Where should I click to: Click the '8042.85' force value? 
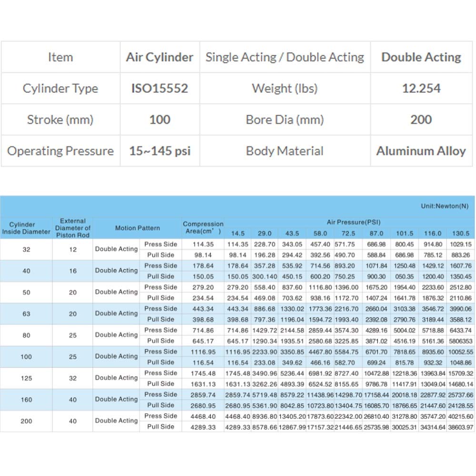coord(292,406)
